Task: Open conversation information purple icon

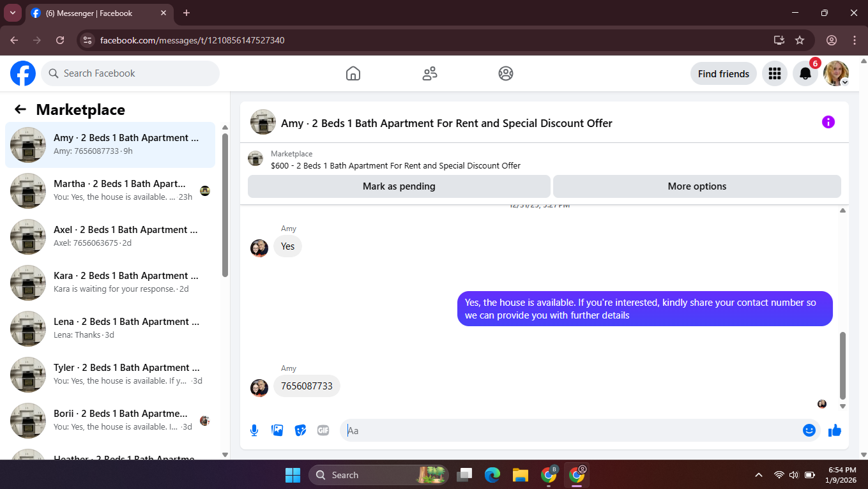Action: click(828, 122)
